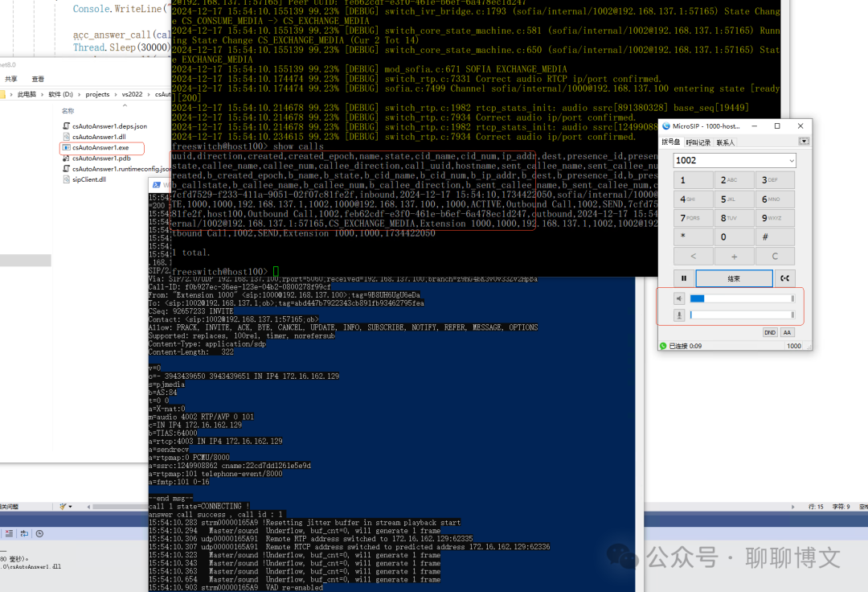Click the 名称 column header in Explorer
868x592 pixels.
[68, 111]
